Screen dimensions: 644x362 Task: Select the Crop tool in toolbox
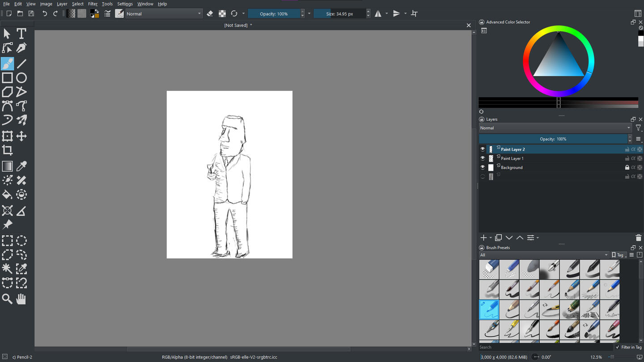(x=7, y=150)
